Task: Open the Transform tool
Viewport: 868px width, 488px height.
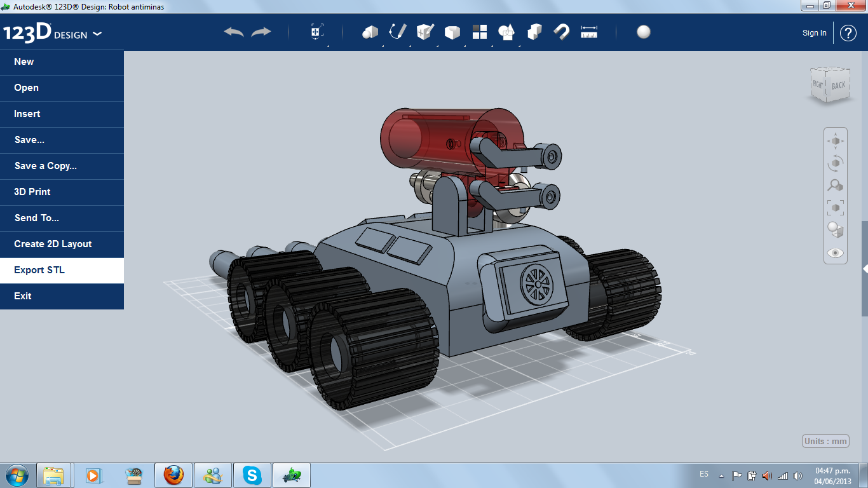Action: pyautogui.click(x=317, y=32)
